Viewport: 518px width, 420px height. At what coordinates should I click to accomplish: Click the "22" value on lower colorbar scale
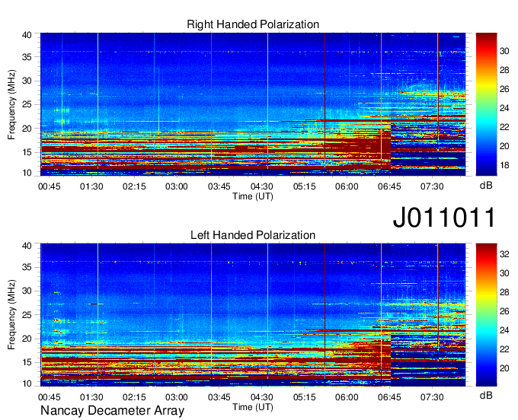pyautogui.click(x=504, y=349)
